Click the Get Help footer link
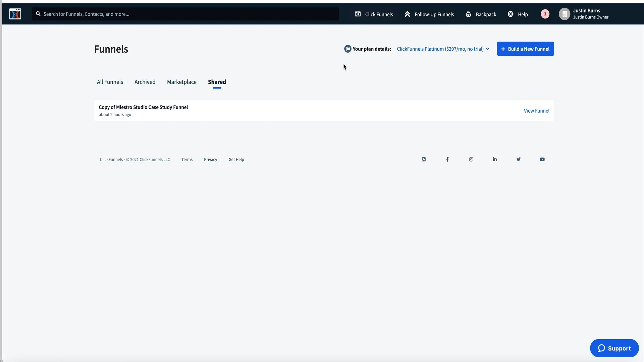This screenshot has width=644, height=362. point(236,160)
